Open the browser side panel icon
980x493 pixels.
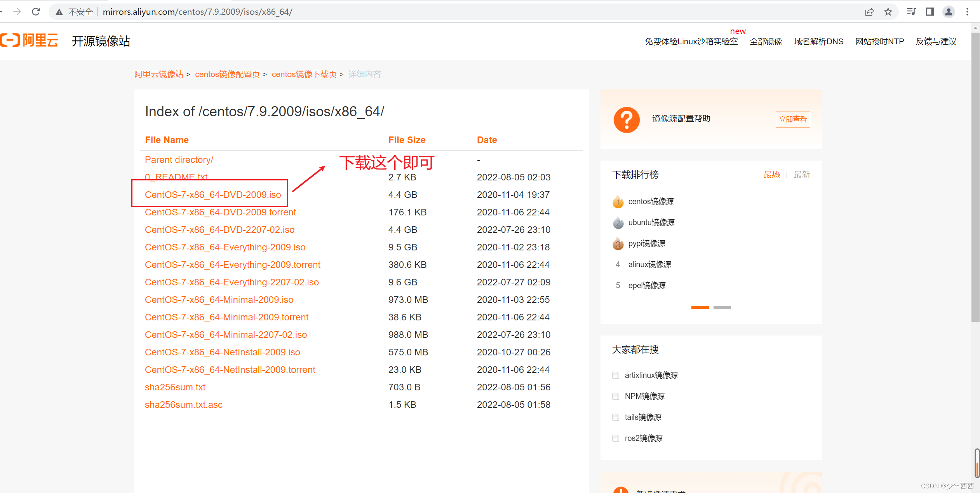[930, 12]
